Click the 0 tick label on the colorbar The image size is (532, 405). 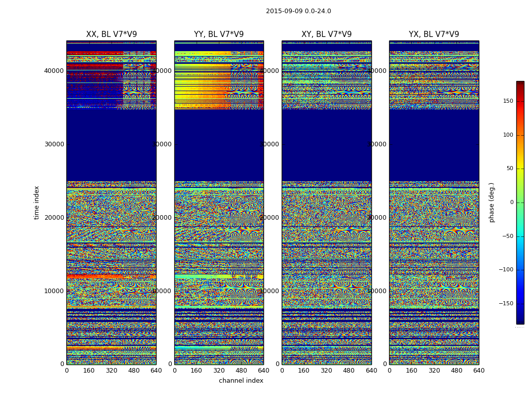point(511,202)
